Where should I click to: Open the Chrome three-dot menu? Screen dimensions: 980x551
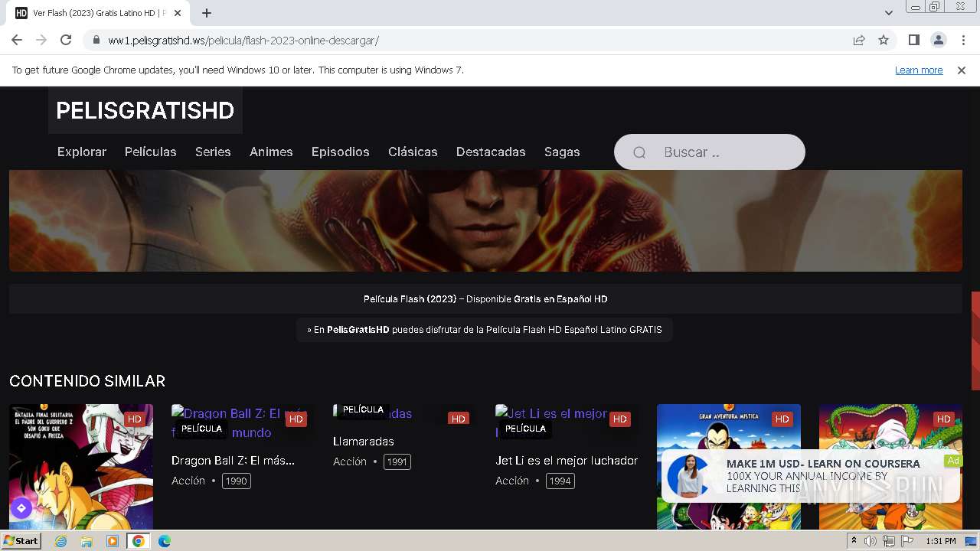tap(962, 40)
